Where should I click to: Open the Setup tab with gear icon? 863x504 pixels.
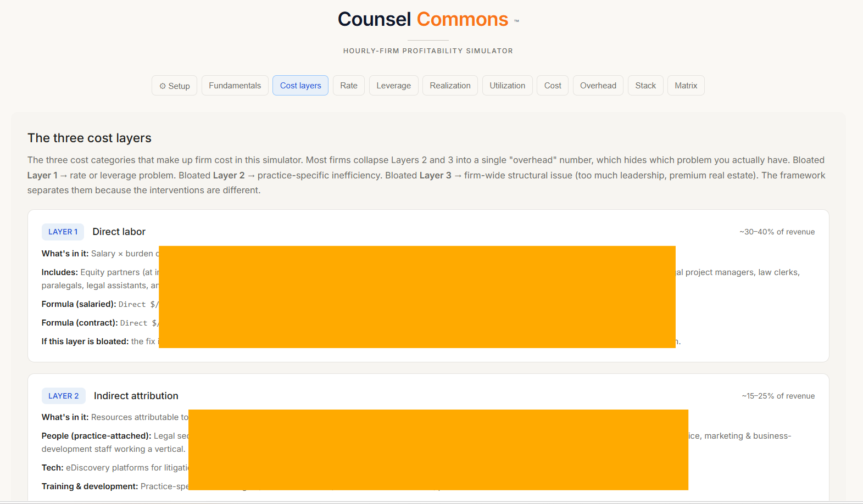pyautogui.click(x=174, y=86)
